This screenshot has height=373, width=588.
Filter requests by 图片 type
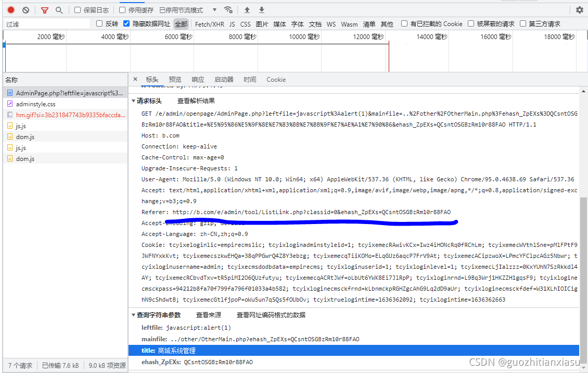click(x=262, y=24)
